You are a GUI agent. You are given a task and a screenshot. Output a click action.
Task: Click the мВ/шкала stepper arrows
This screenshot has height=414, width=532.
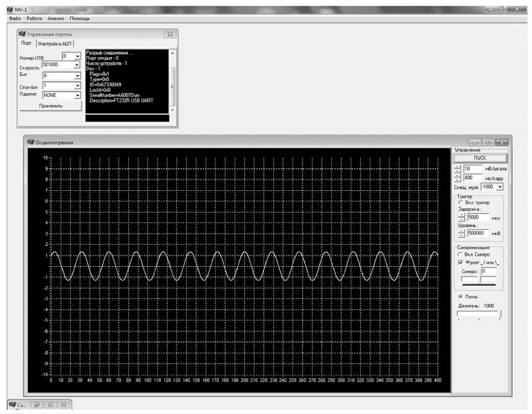[x=457, y=169]
